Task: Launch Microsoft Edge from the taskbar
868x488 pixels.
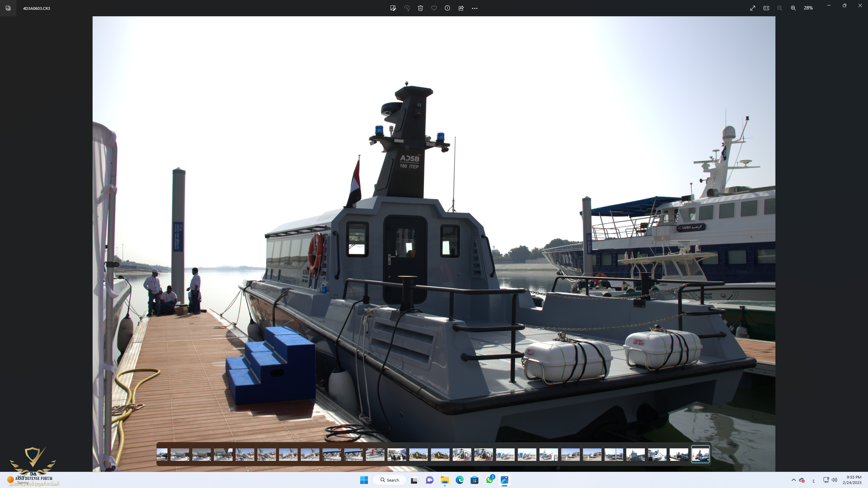Action: [460, 480]
